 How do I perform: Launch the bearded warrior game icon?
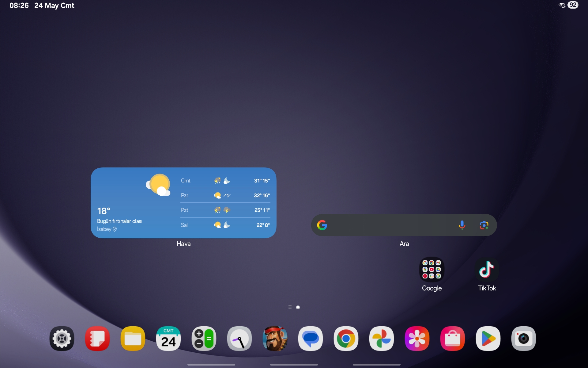tap(275, 339)
